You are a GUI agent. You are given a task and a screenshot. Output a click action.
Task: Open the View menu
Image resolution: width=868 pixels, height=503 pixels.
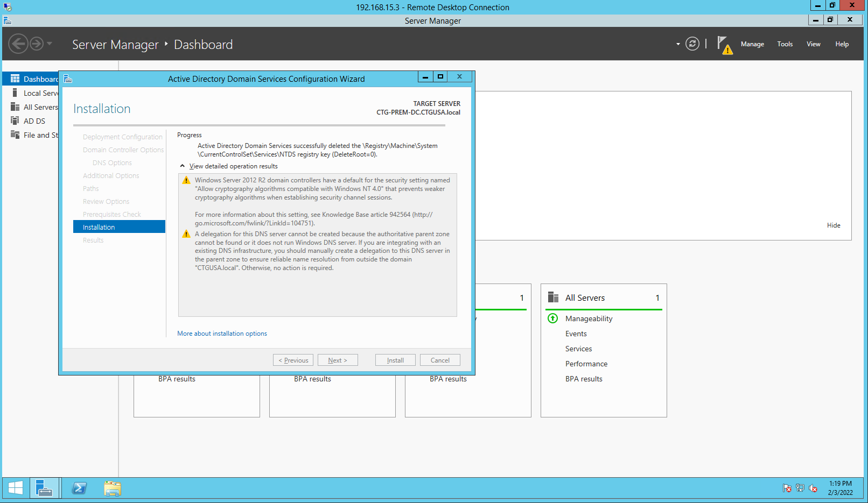[813, 44]
